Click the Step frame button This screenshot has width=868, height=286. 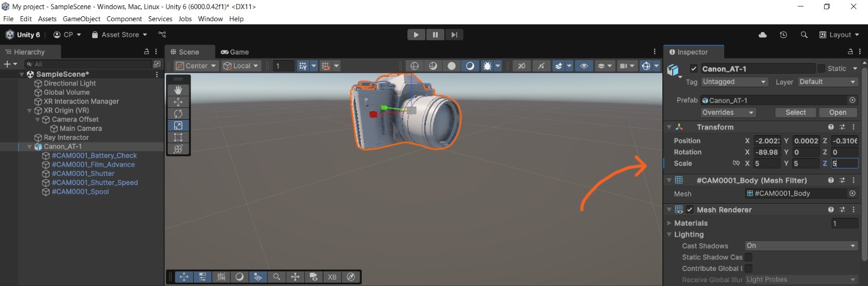(x=454, y=35)
